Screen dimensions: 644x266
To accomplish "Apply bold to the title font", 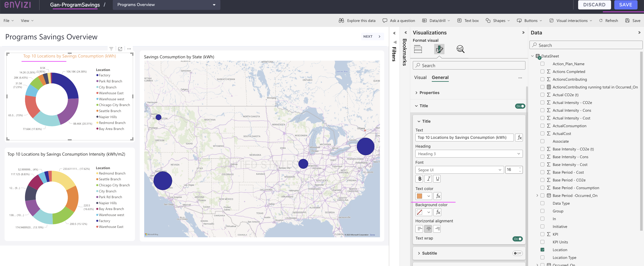I will click(419, 178).
